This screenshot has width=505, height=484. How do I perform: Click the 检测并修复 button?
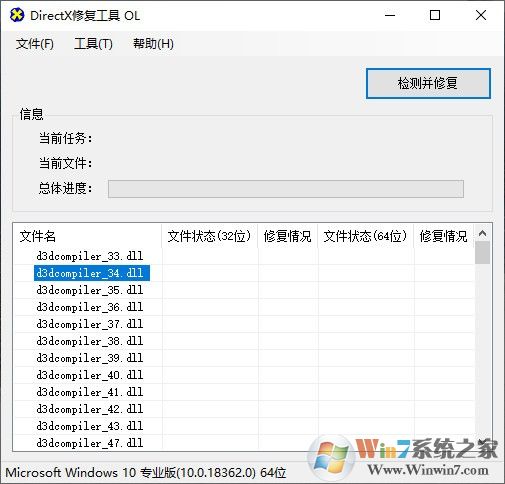428,83
